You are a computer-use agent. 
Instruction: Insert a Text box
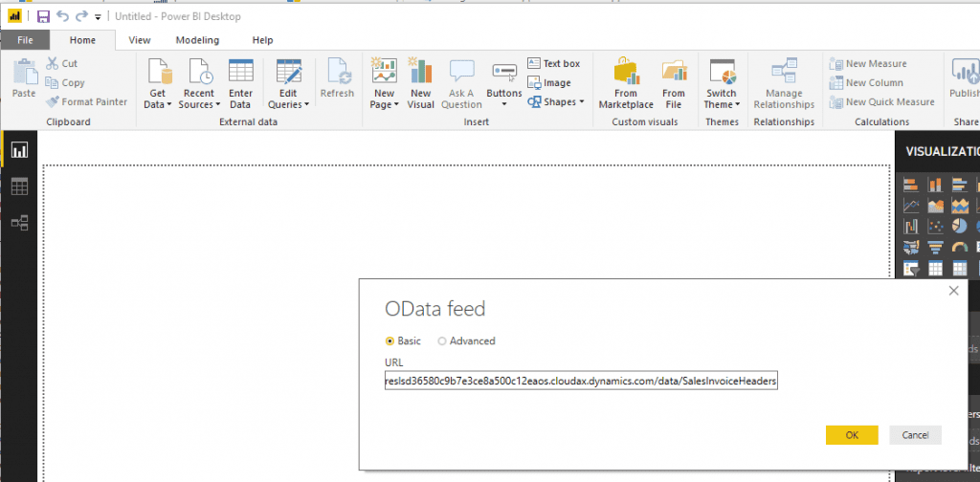coord(554,64)
